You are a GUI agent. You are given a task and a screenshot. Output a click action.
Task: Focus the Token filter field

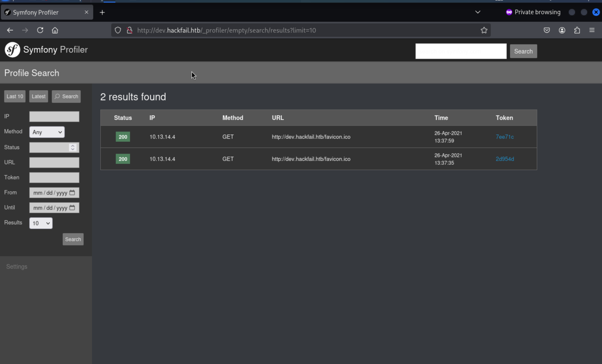point(54,178)
